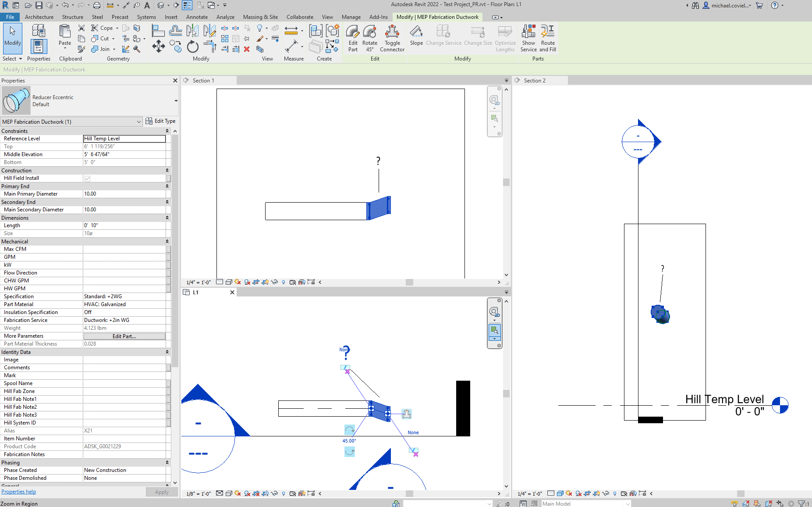This screenshot has height=507, width=812.
Task: Click the Edit Type button
Action: [x=160, y=121]
